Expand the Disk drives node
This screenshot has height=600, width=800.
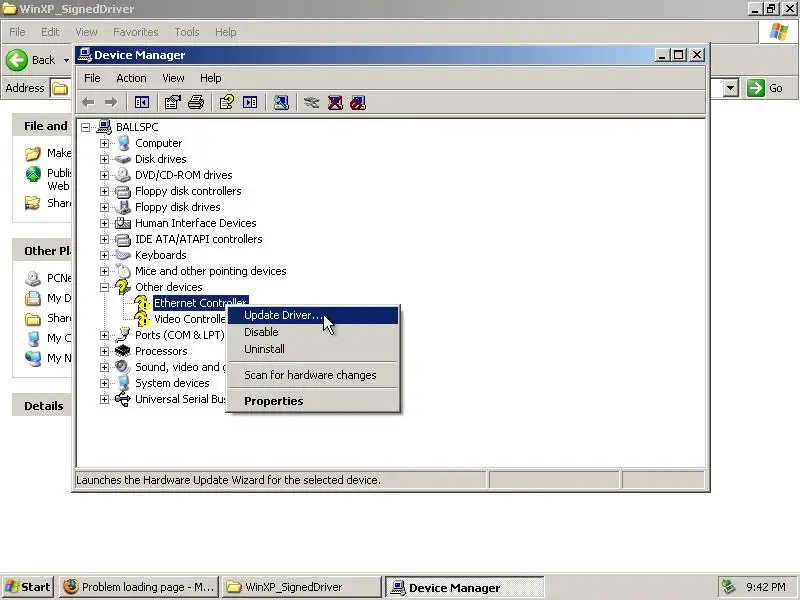click(105, 159)
